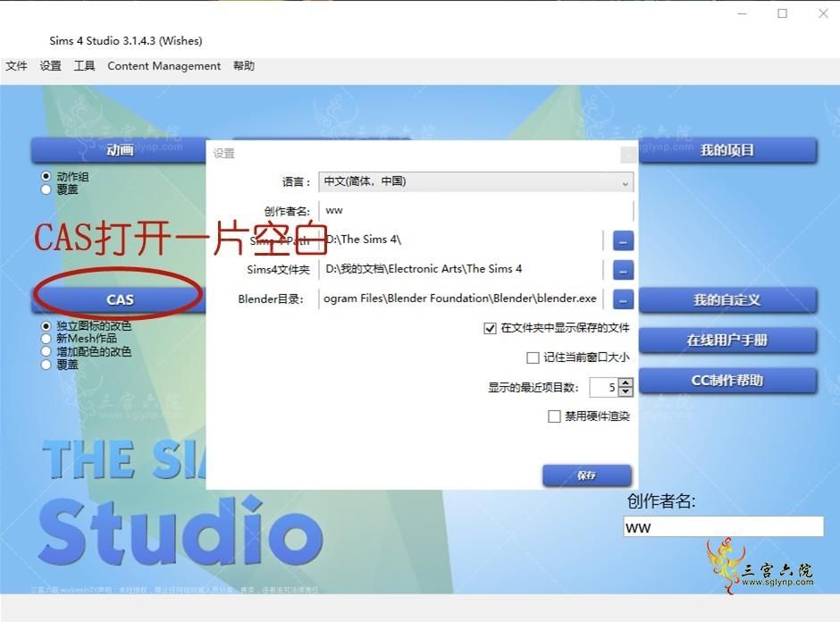Image resolution: width=840 pixels, height=622 pixels.
Task: Open the 文件 menu
Action: pos(16,66)
